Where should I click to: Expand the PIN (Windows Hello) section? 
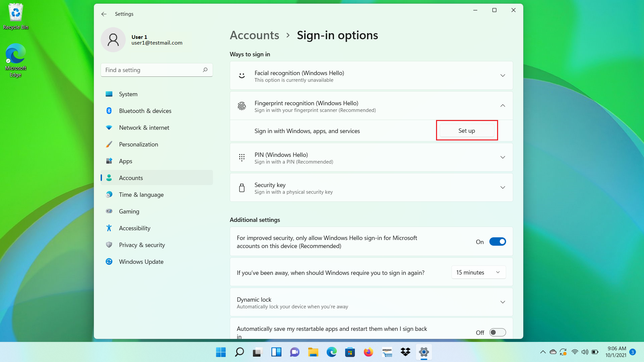[502, 157]
